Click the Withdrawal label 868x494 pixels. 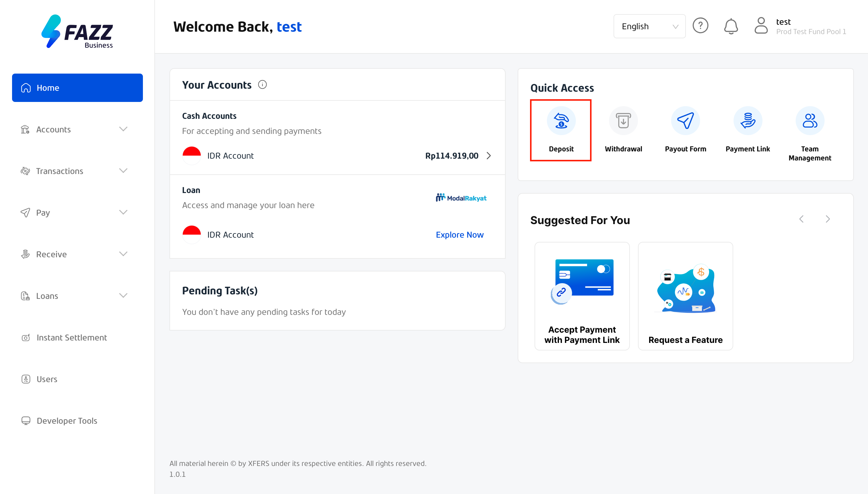click(623, 149)
